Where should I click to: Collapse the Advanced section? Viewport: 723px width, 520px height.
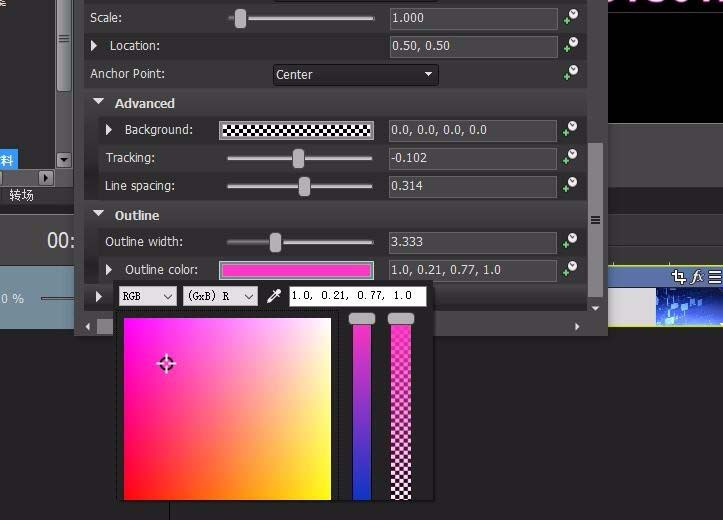99,103
